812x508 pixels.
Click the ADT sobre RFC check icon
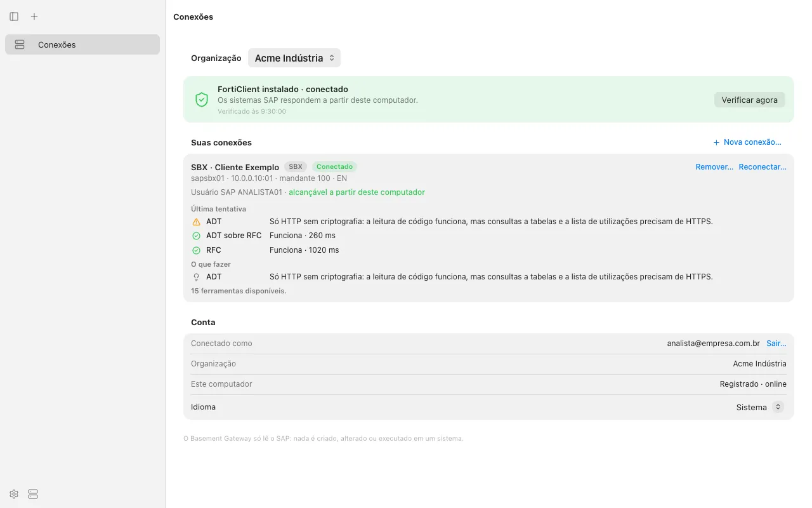(x=196, y=236)
